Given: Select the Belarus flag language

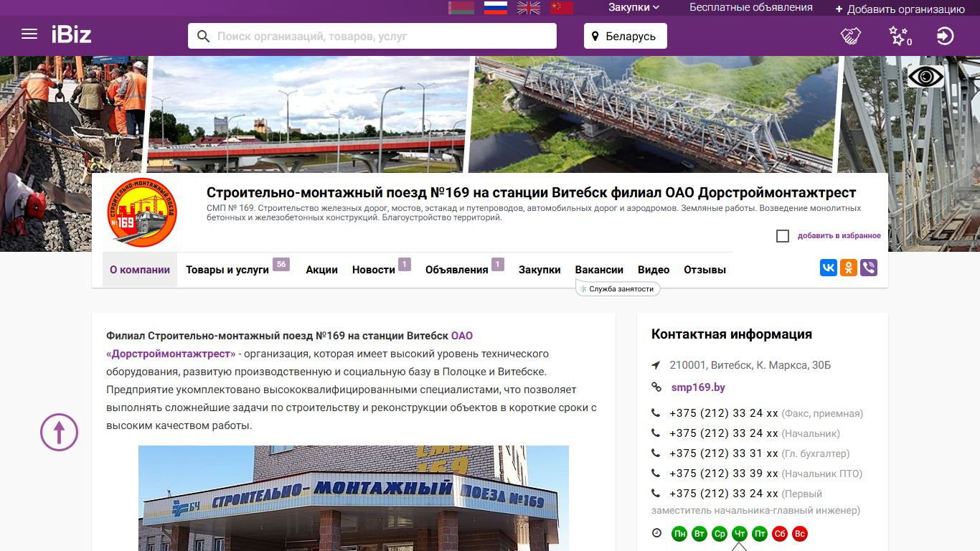Looking at the screenshot, I should point(461,8).
